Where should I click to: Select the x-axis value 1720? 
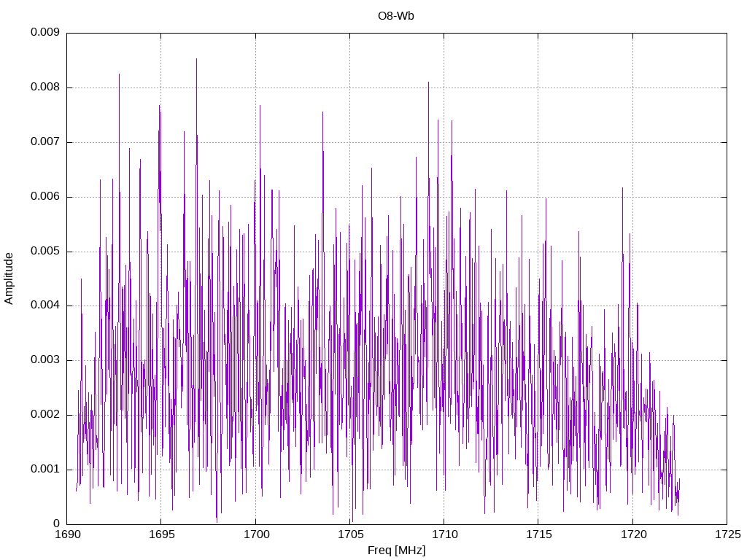pyautogui.click(x=634, y=534)
